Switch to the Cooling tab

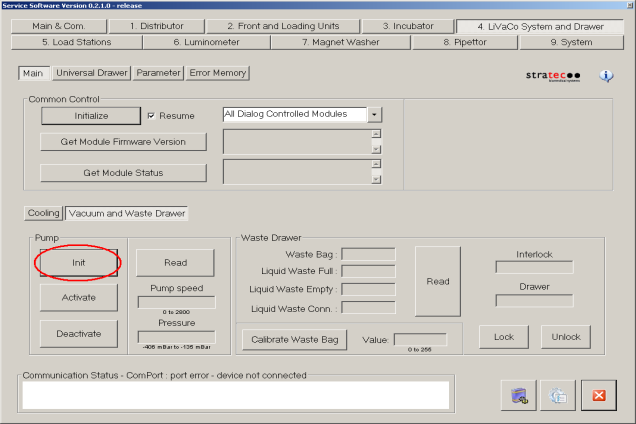[43, 213]
